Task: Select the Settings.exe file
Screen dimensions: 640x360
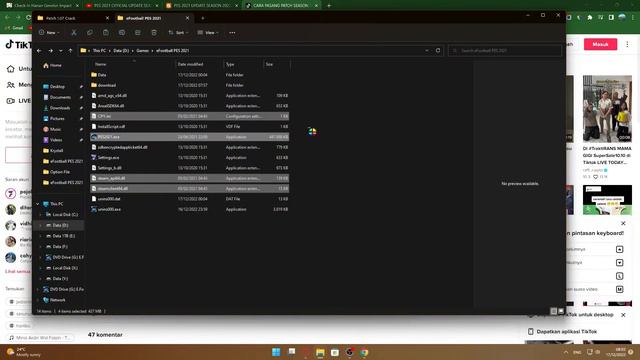Action: click(x=189, y=158)
